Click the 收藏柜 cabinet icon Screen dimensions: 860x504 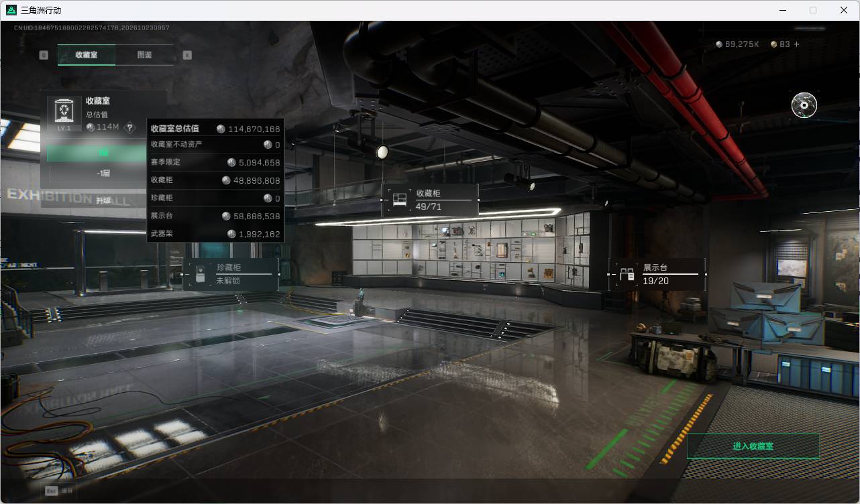(x=400, y=200)
